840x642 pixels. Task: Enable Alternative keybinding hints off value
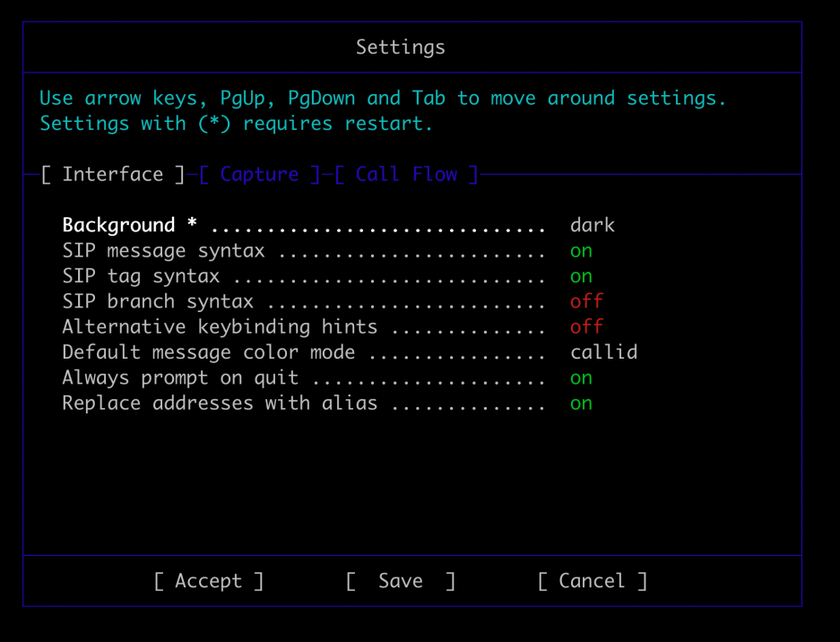pos(586,326)
